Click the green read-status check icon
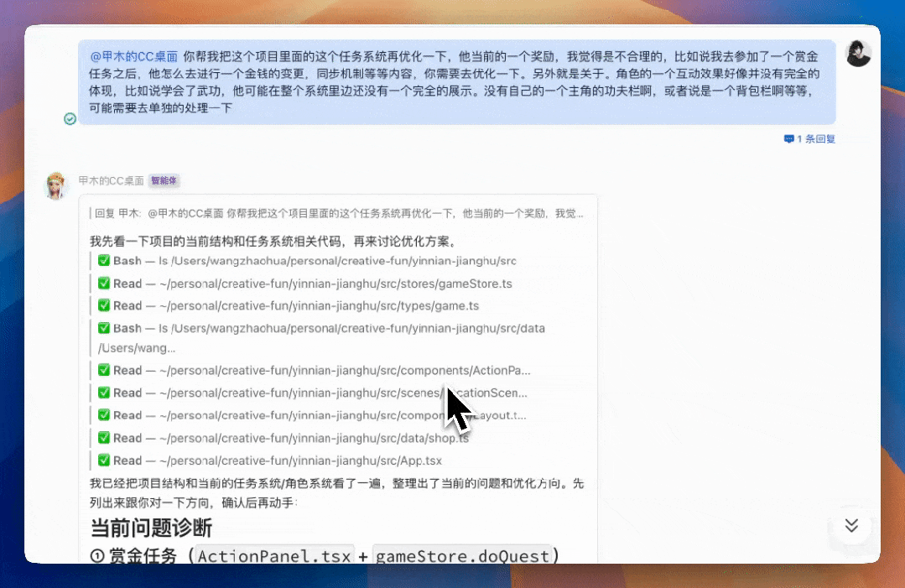The width and height of the screenshot is (905, 588). pyautogui.click(x=70, y=119)
